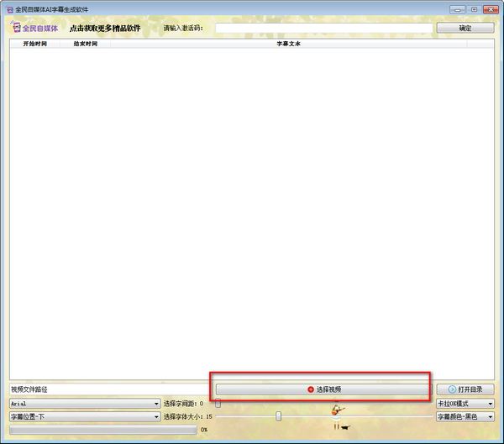The height and width of the screenshot is (444, 504).
Task: Click the progress bar at bottom left
Action: [x=102, y=430]
